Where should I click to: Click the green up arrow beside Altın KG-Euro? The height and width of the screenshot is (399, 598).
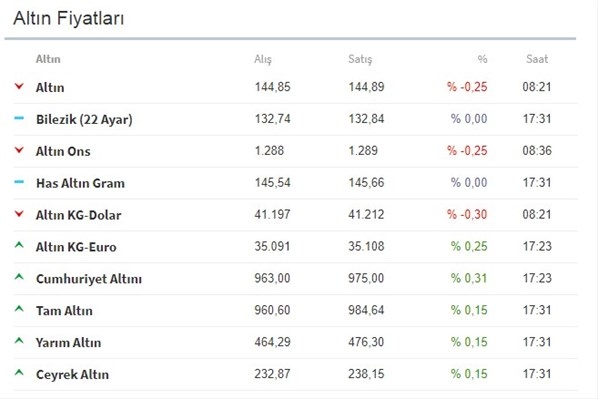[19, 245]
